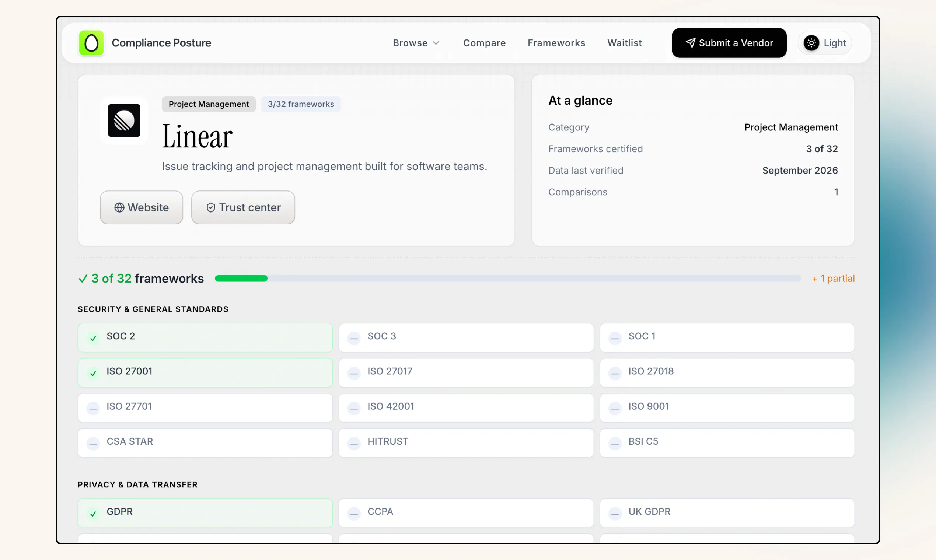
Task: Click the dash icon beside UK GDPR
Action: 615,514
